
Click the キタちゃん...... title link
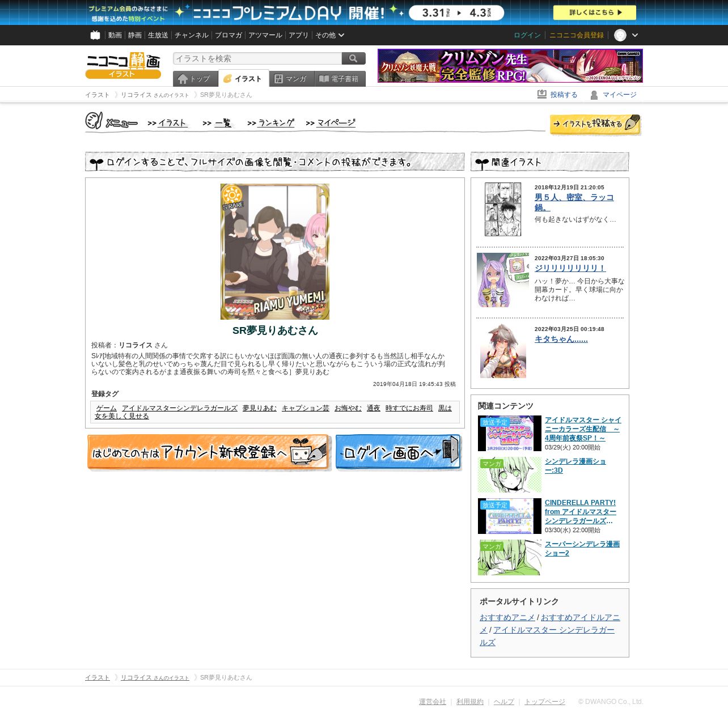click(561, 339)
